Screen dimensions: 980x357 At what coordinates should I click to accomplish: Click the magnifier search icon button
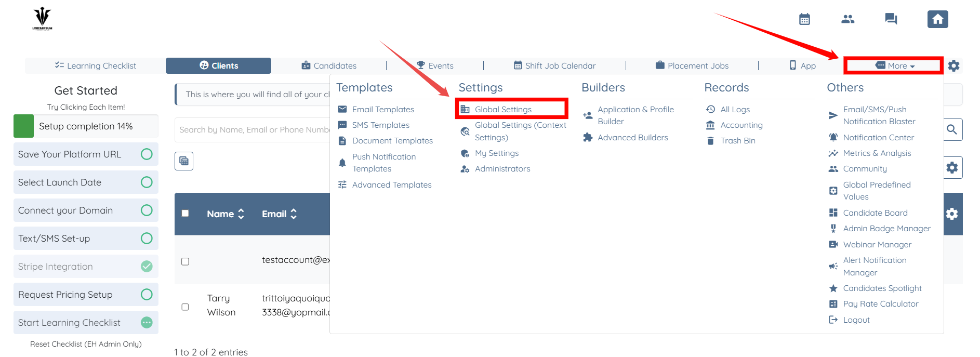(952, 129)
